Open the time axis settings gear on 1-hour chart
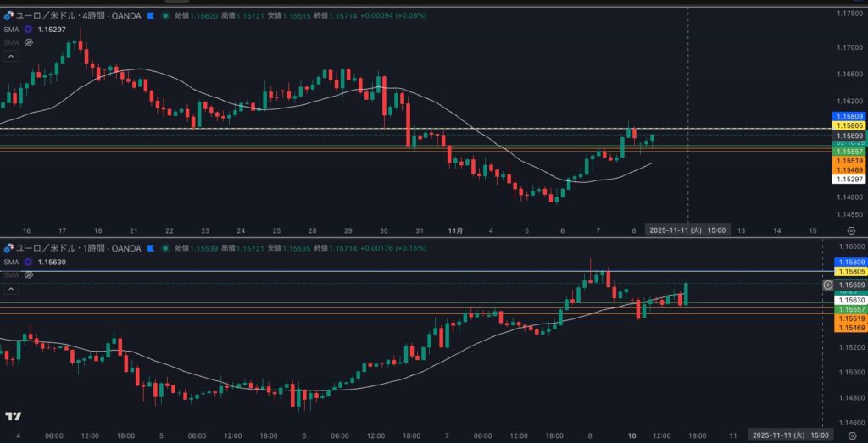 pyautogui.click(x=851, y=435)
